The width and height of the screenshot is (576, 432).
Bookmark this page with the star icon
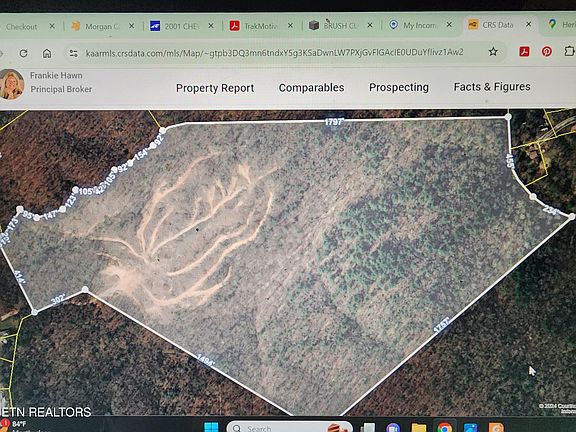click(x=493, y=52)
